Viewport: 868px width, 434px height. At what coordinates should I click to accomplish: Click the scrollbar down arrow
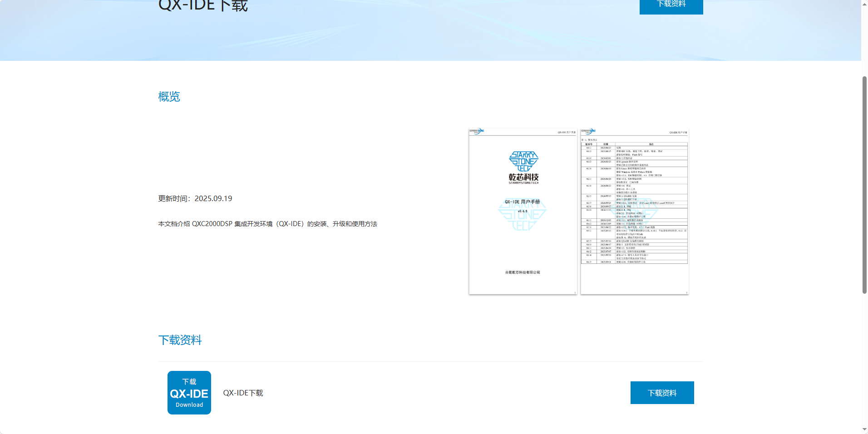pos(864,429)
